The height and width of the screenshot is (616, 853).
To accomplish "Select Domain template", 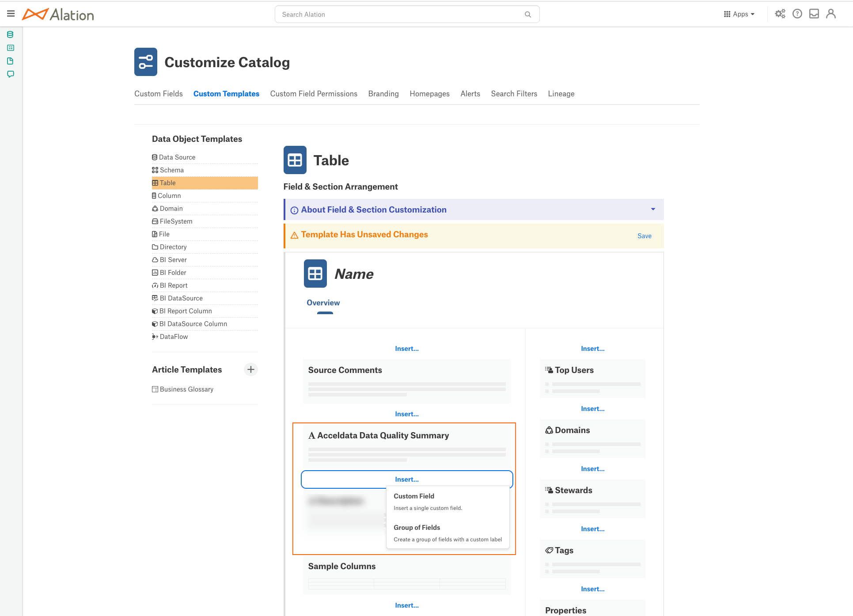I will (x=205, y=209).
